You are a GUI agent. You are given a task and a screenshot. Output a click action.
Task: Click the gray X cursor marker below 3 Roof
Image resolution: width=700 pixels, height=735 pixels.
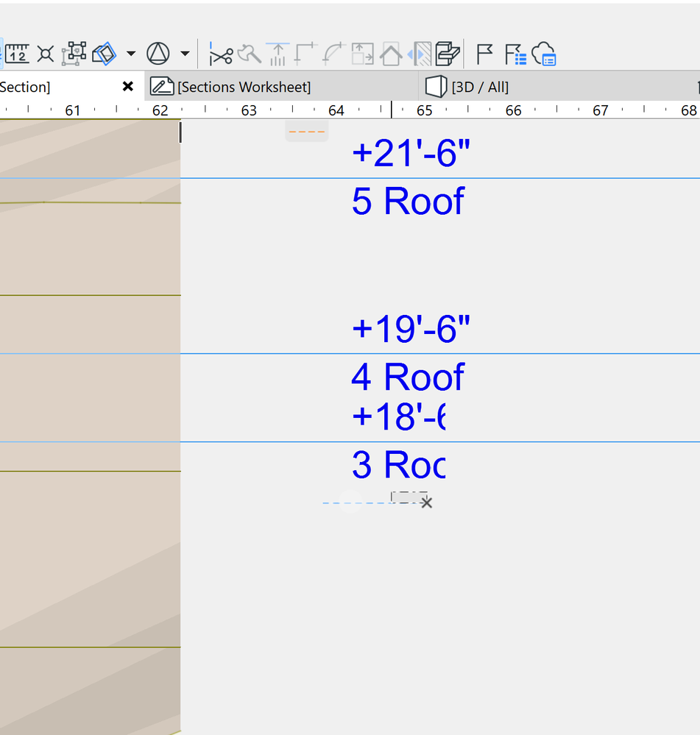coord(426,503)
